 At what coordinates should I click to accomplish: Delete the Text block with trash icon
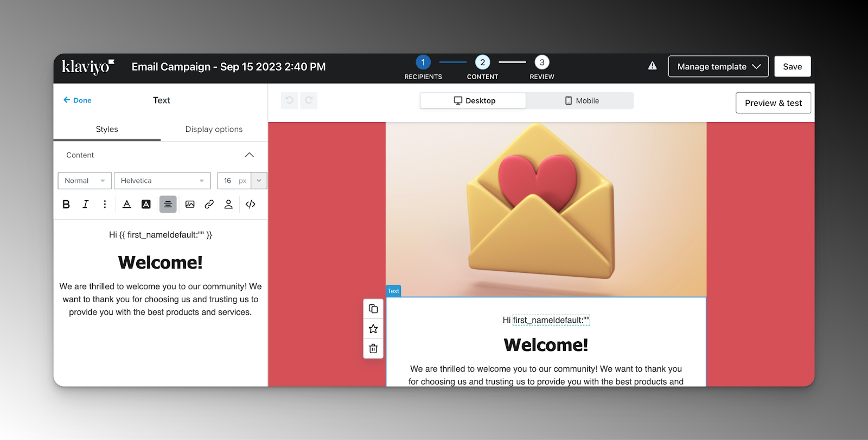[x=373, y=348]
